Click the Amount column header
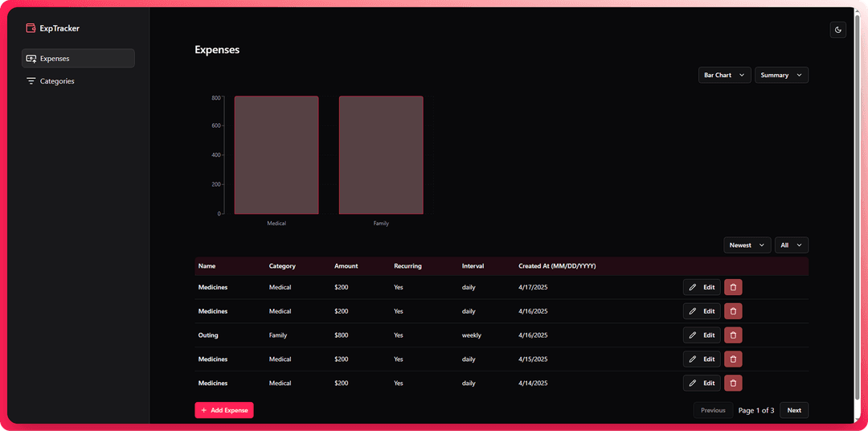Viewport: 868px width, 431px height. click(346, 266)
